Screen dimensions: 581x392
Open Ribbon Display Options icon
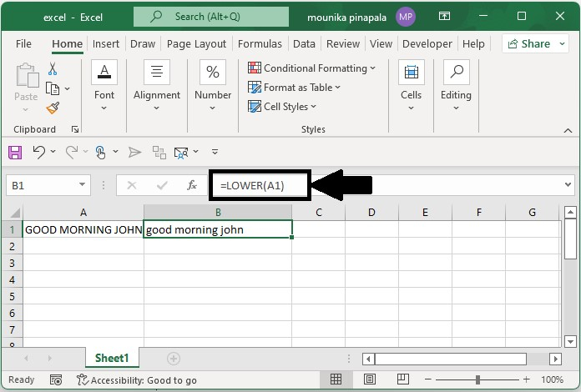click(444, 16)
